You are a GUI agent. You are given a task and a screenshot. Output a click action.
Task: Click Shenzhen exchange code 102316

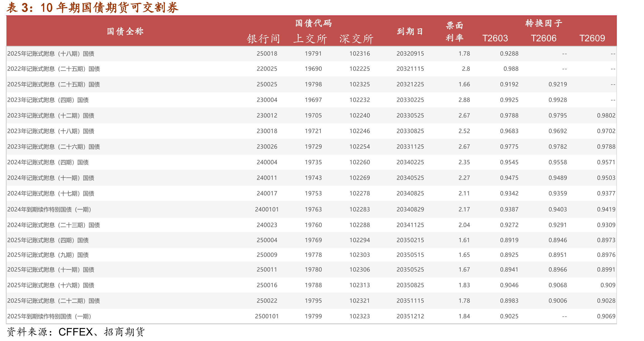pos(360,54)
